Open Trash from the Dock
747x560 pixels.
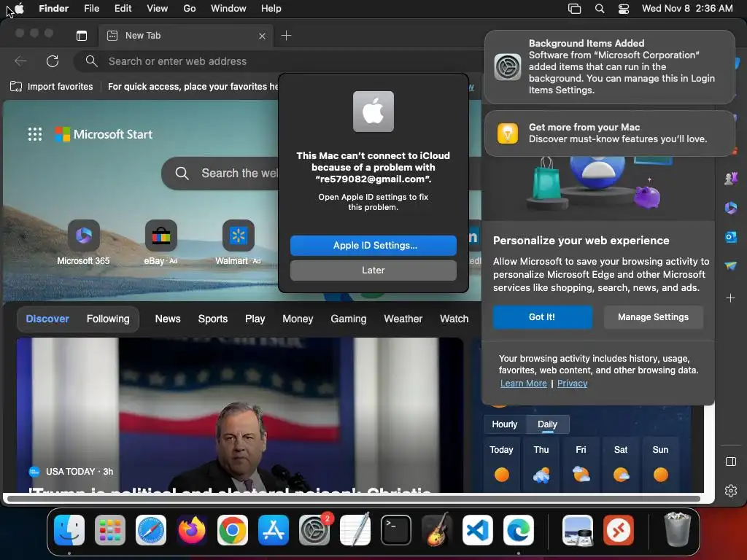point(677,529)
